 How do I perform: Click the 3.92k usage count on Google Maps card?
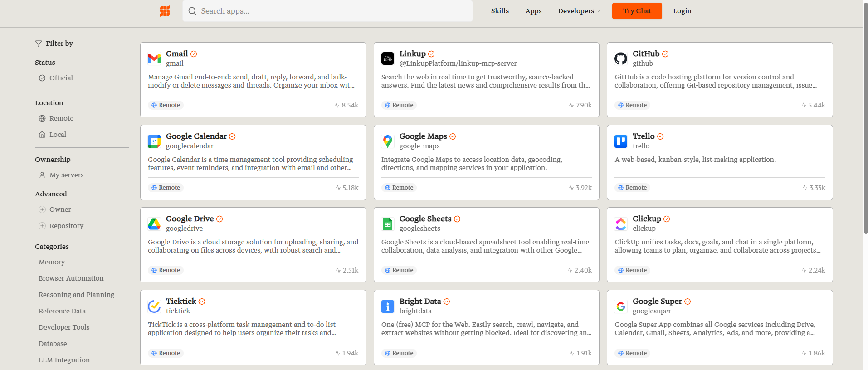tap(580, 188)
